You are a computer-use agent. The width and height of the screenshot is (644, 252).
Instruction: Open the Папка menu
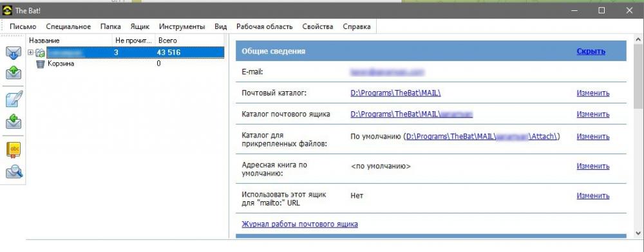point(111,26)
